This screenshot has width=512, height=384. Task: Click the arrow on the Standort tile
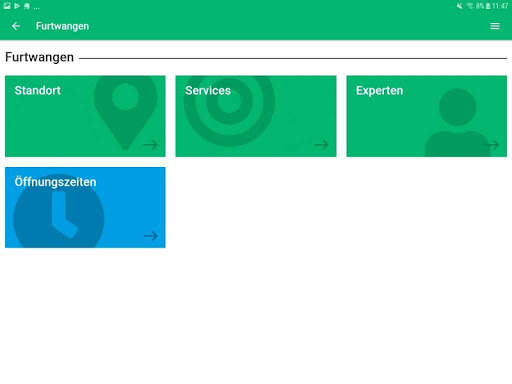(151, 145)
